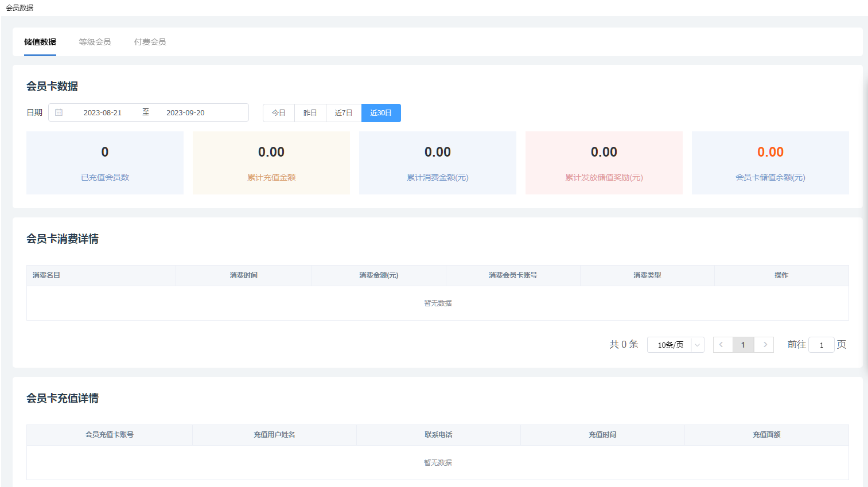Go to next page arrow
Image resolution: width=868 pixels, height=487 pixels.
coord(765,345)
